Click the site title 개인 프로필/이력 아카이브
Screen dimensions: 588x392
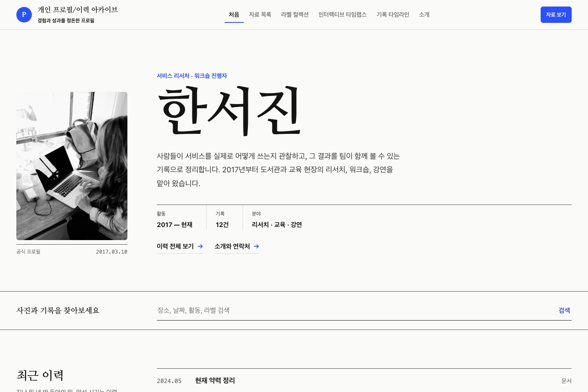(78, 10)
